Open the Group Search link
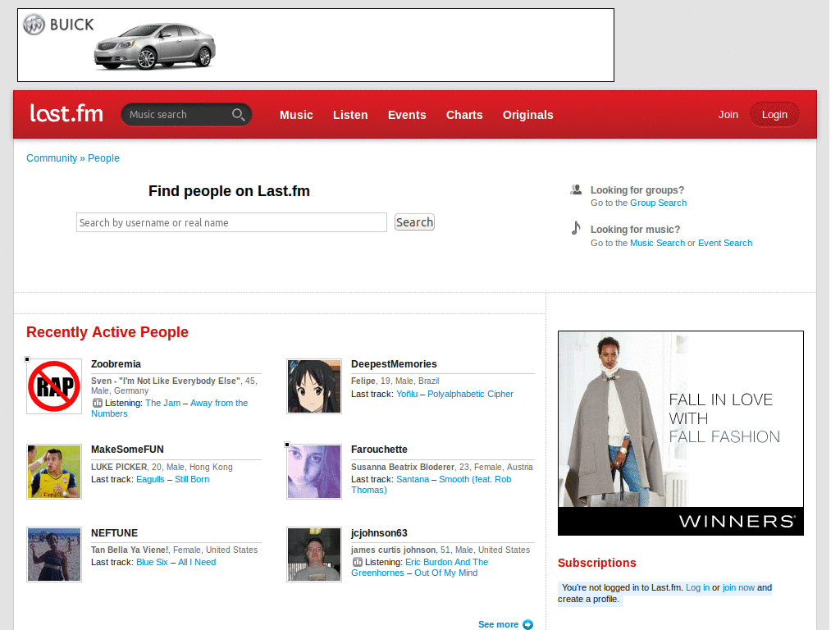Screen dimensions: 840x630 pos(658,203)
